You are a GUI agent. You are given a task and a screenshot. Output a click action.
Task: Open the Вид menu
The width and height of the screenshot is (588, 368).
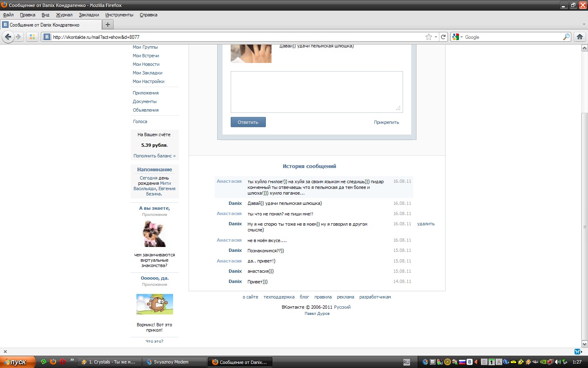tap(45, 15)
